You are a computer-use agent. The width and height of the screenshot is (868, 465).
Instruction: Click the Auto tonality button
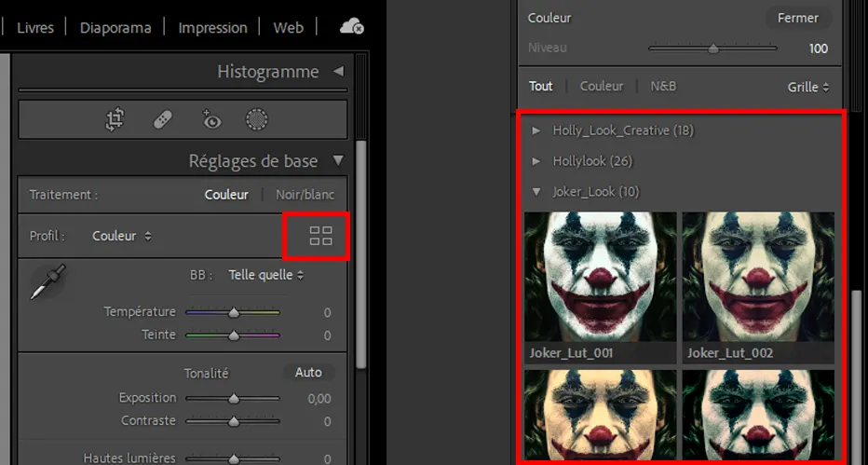point(308,373)
